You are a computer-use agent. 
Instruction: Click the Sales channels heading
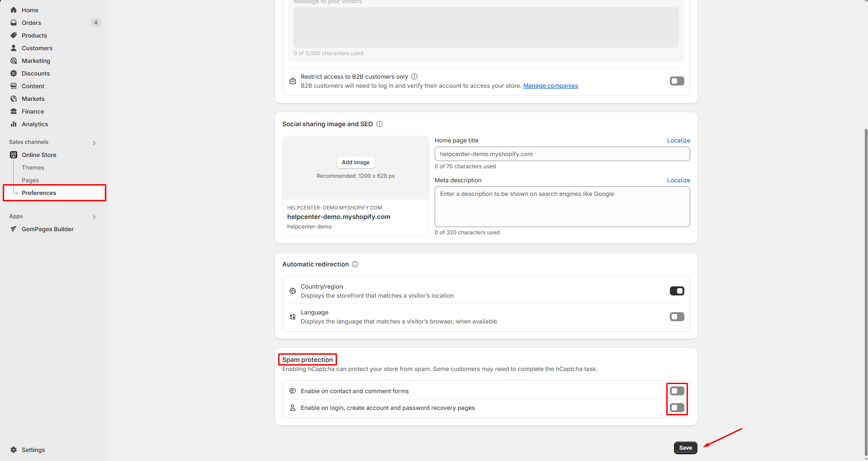(x=28, y=142)
